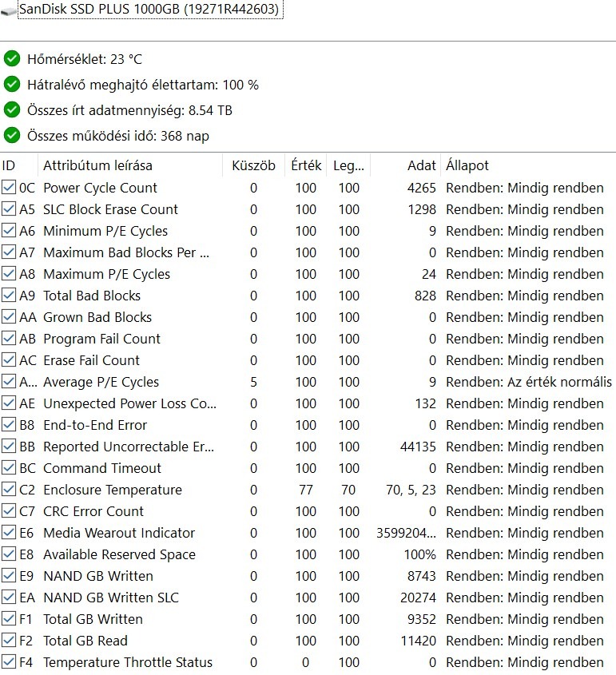Click the Hőmérséklet: 23 °C reading

pyautogui.click(x=85, y=59)
